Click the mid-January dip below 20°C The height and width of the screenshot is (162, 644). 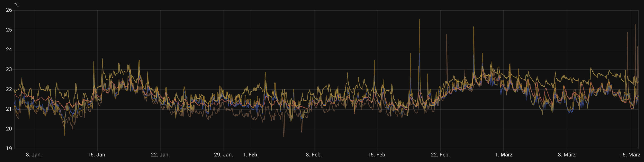(65, 135)
